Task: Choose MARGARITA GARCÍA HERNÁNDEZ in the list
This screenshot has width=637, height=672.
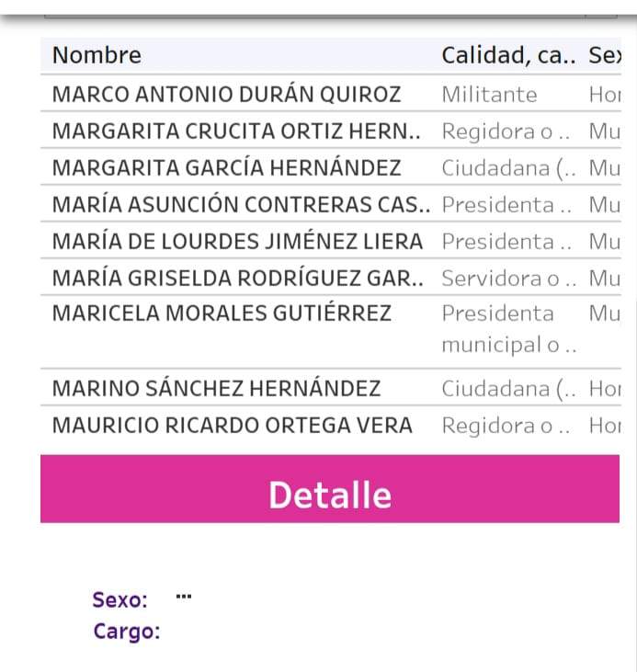Action: point(226,168)
